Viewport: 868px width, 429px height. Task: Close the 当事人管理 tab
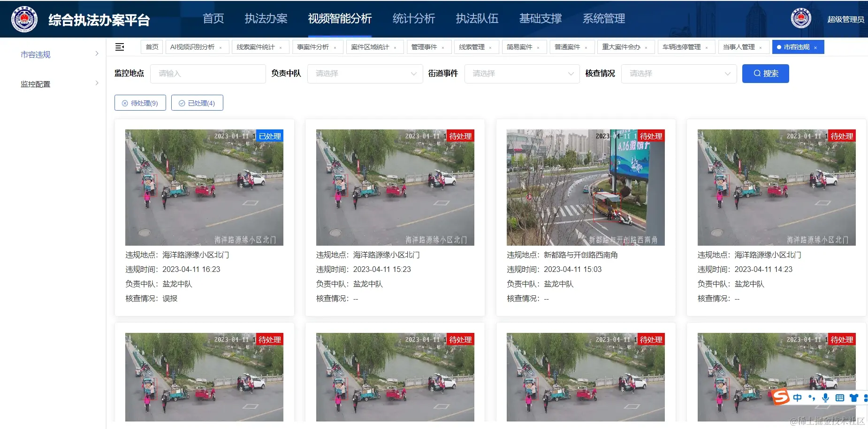point(761,47)
